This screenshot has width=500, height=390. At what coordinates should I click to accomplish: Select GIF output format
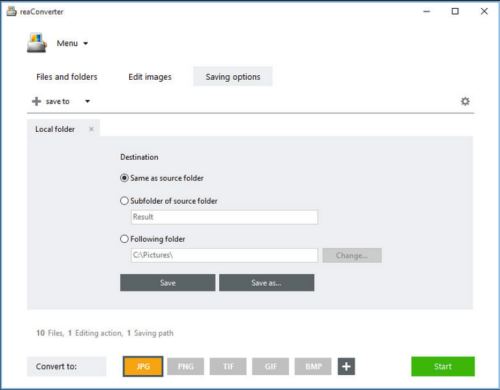point(271,366)
